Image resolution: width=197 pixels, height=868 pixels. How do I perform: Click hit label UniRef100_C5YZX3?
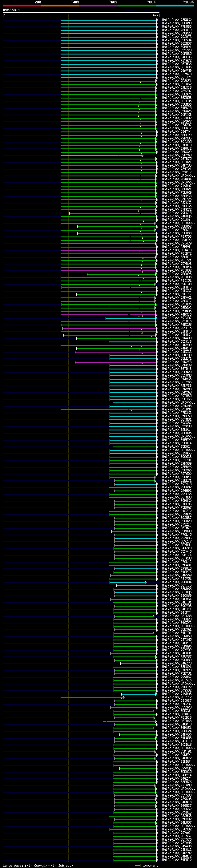[176, 50]
